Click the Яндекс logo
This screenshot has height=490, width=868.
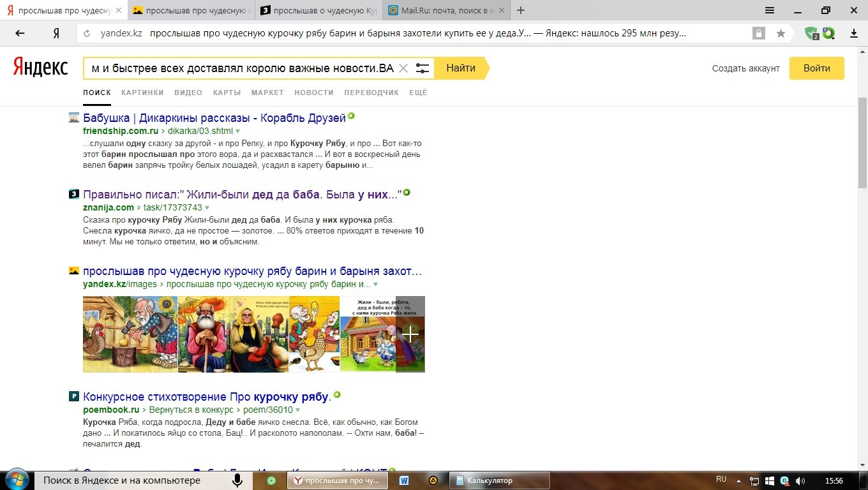coord(41,67)
